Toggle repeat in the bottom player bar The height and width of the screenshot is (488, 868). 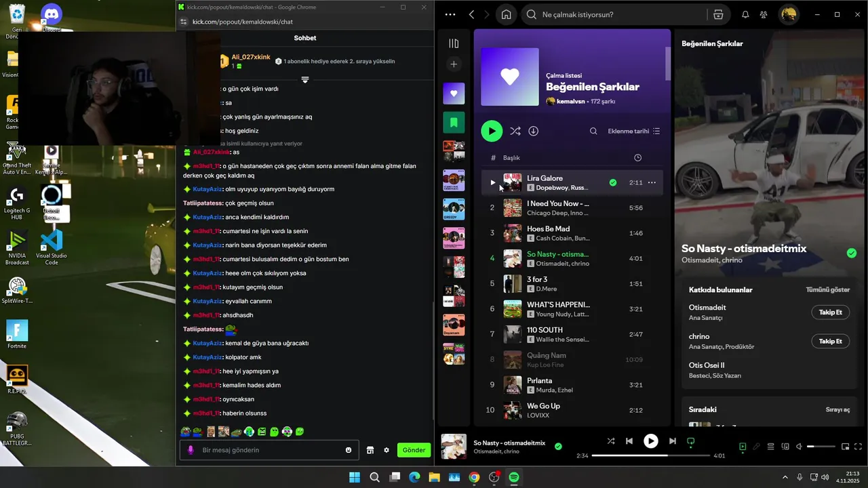point(690,441)
